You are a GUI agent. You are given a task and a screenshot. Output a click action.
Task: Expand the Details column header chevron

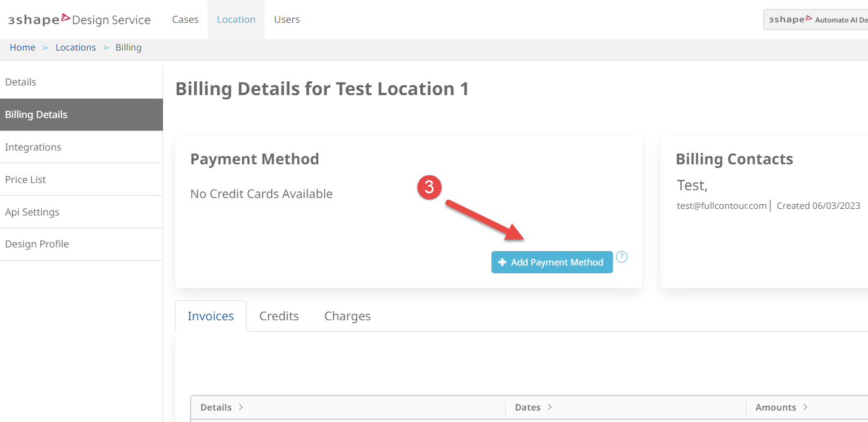click(x=241, y=408)
